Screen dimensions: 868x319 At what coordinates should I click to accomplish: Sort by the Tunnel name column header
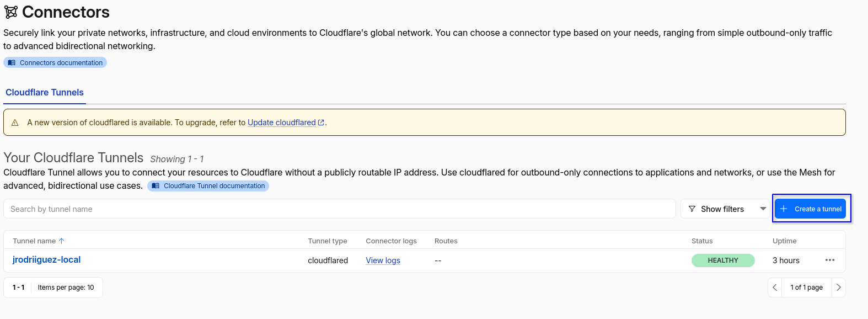(x=34, y=241)
